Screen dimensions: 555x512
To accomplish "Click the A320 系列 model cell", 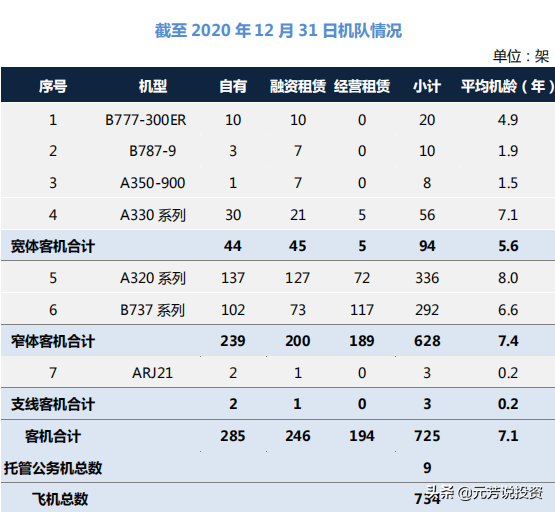I will pos(153,278).
